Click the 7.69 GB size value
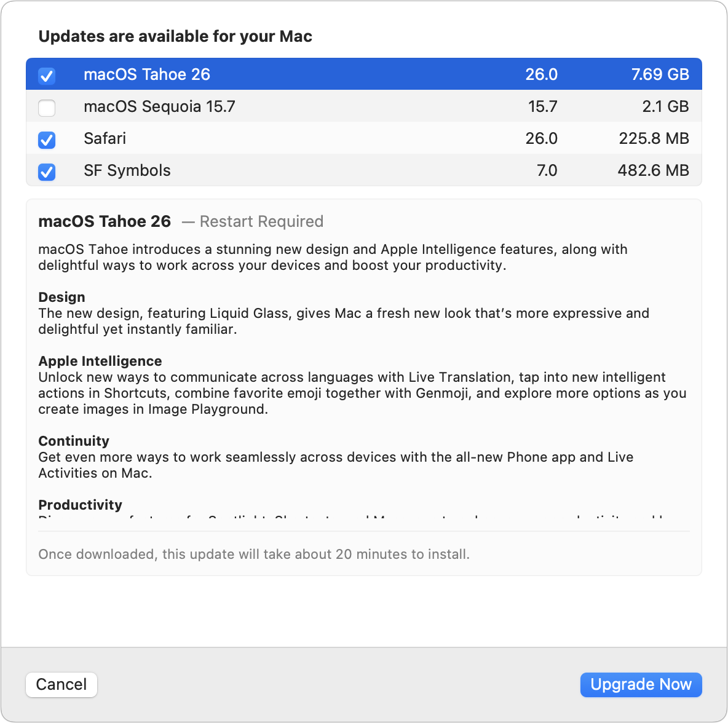 660,74
